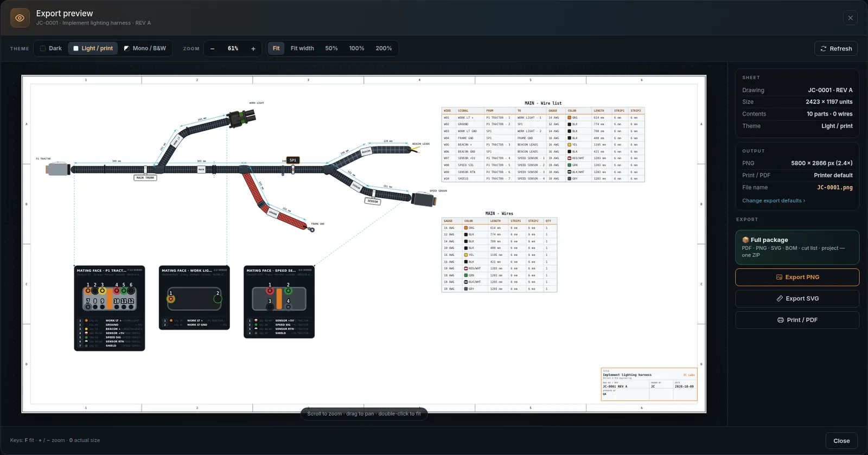Set zoom preset to 50%

[331, 48]
